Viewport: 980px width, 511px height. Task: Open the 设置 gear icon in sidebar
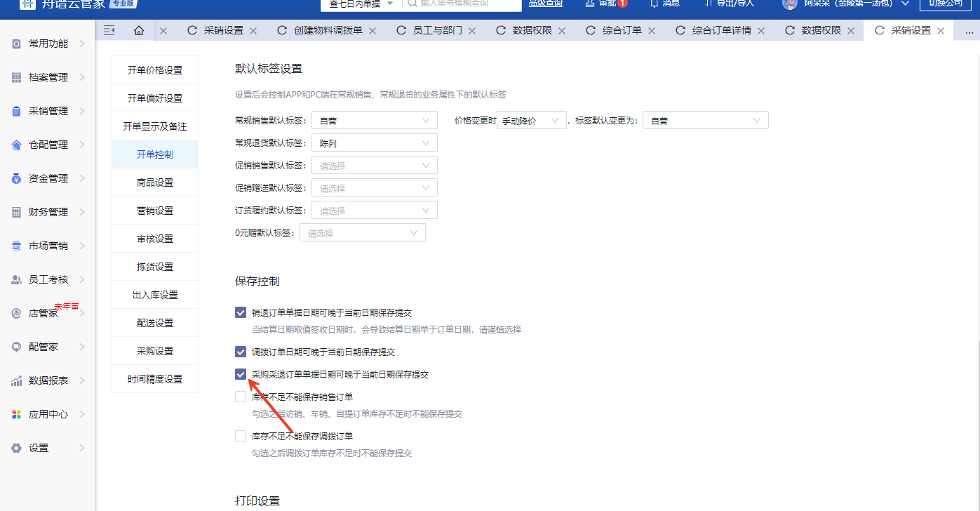17,448
